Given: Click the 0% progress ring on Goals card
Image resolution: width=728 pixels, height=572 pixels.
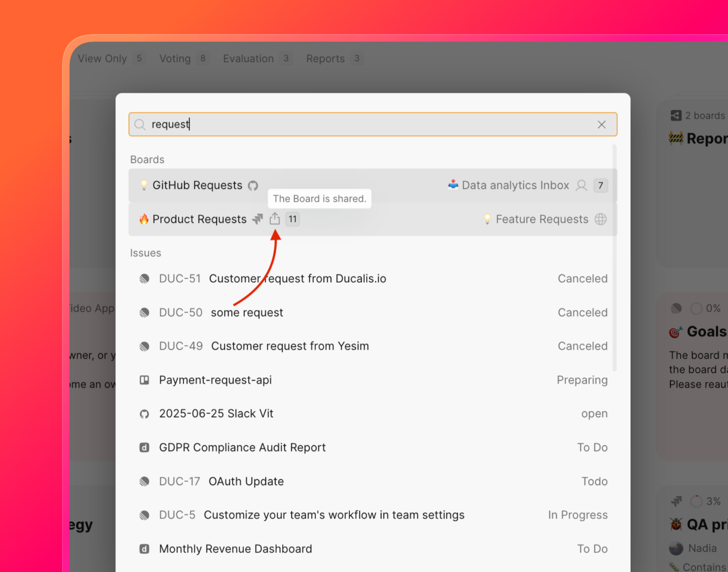Looking at the screenshot, I should pos(696,309).
